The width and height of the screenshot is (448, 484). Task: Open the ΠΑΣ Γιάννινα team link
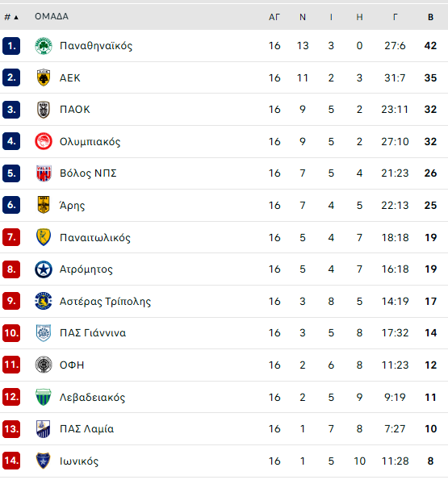coord(93,332)
